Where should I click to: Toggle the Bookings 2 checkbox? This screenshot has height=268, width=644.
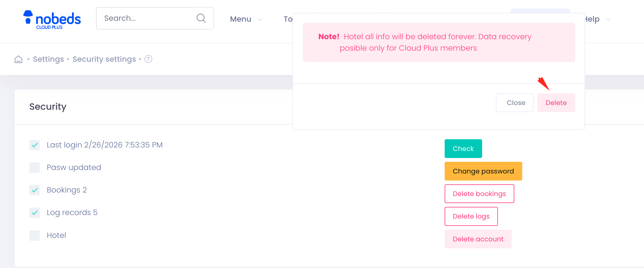tap(35, 190)
